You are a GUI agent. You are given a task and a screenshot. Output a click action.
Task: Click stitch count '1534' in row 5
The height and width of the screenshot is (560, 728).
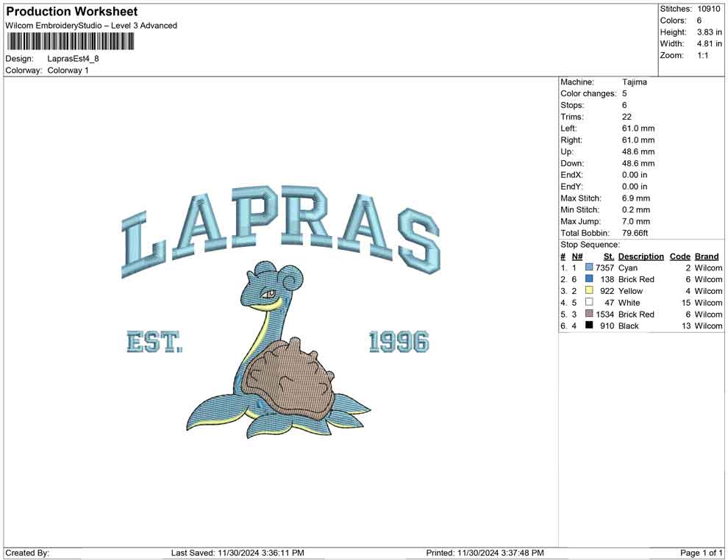[604, 314]
